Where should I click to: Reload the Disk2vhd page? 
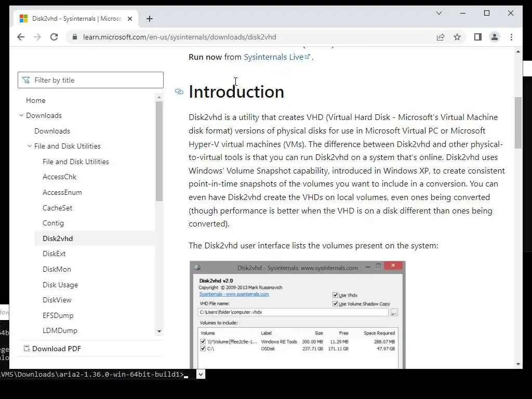54,37
